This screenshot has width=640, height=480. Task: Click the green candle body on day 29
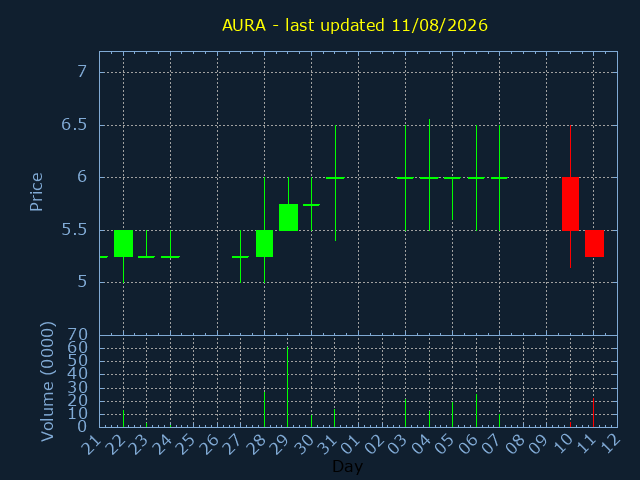pos(288,217)
